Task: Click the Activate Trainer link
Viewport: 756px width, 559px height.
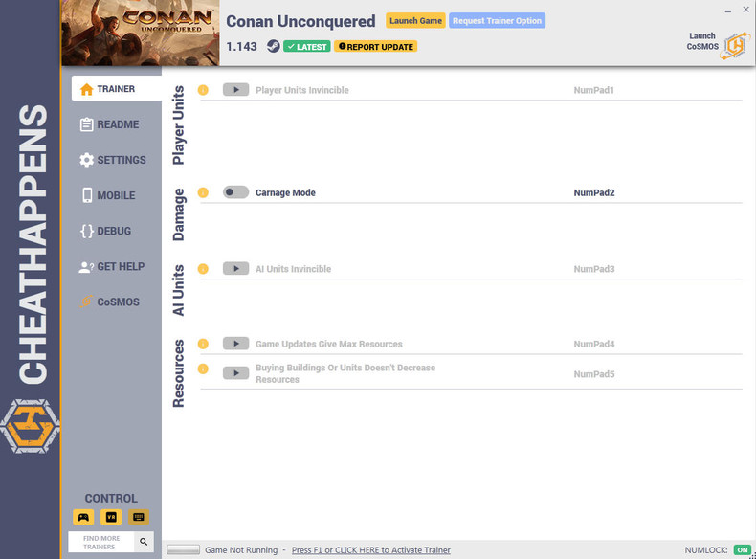Action: click(x=370, y=549)
